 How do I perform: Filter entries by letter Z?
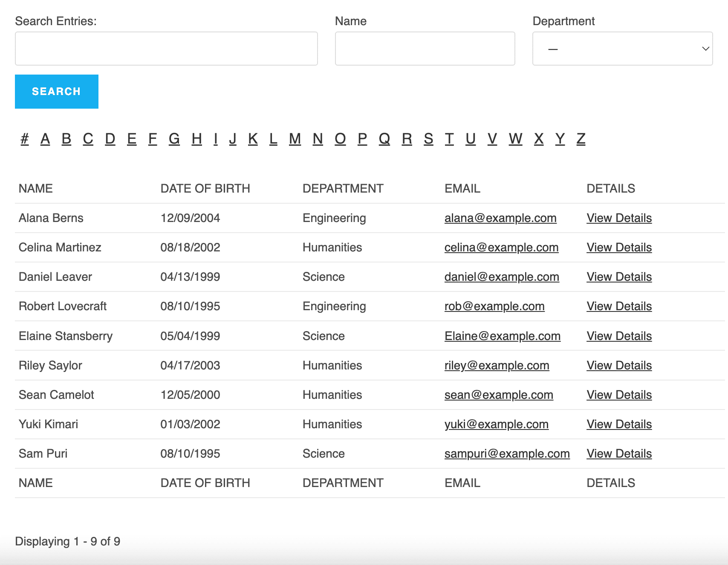pyautogui.click(x=581, y=139)
